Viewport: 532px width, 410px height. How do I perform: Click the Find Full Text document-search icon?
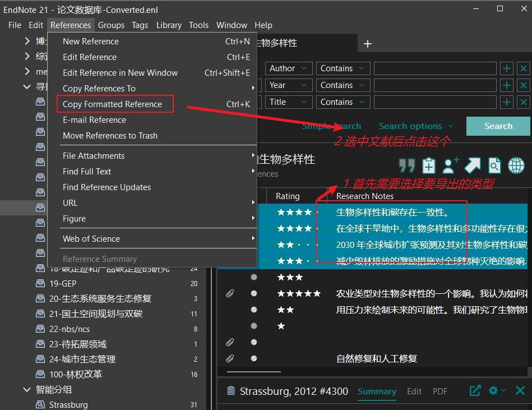pos(494,165)
